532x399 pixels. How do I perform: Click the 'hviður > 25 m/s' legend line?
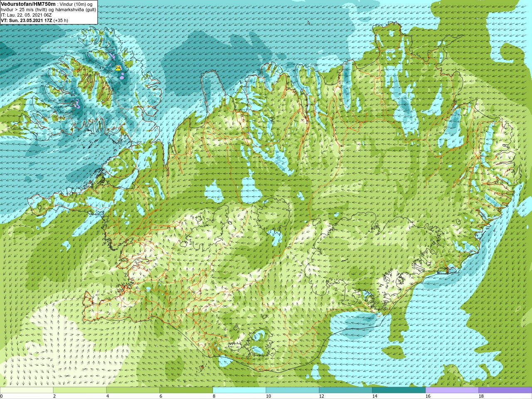tap(49, 10)
